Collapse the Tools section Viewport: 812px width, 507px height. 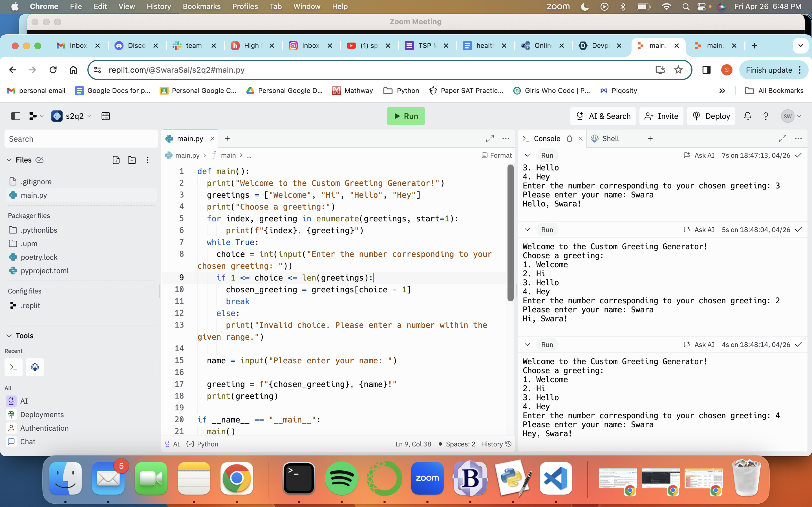point(9,336)
